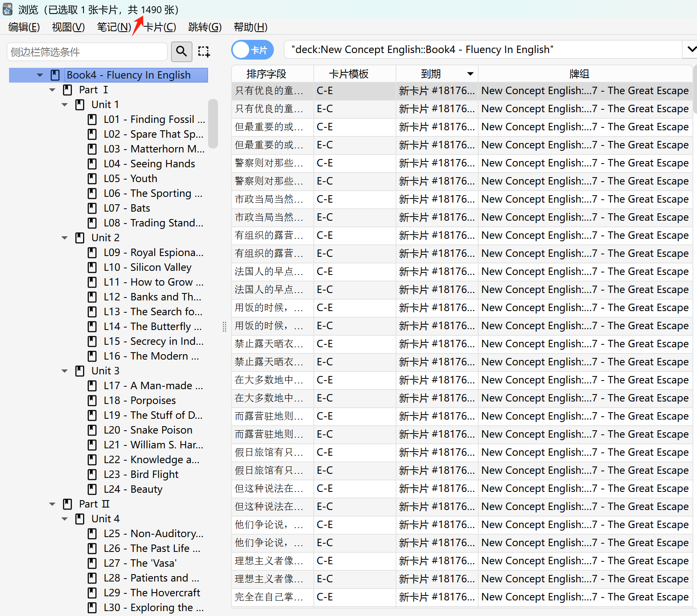Click deck icon of L03 - Matterhorn
The image size is (697, 616).
tap(92, 149)
